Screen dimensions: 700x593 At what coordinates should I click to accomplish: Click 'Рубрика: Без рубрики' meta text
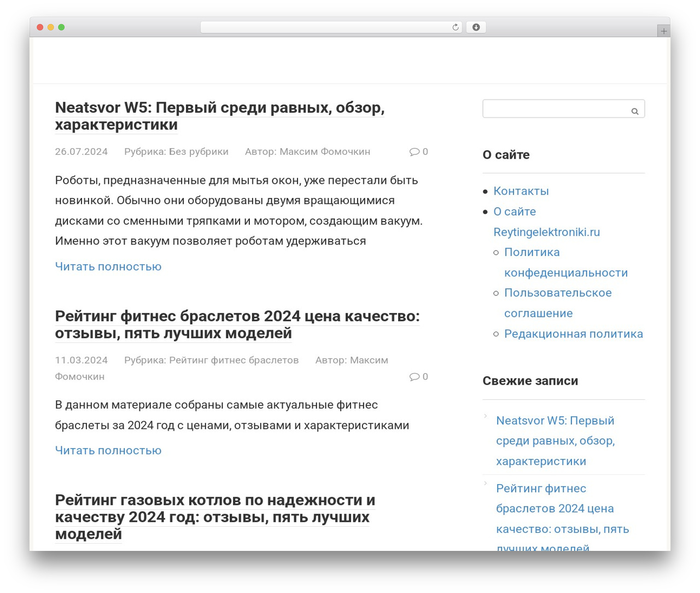pyautogui.click(x=176, y=152)
